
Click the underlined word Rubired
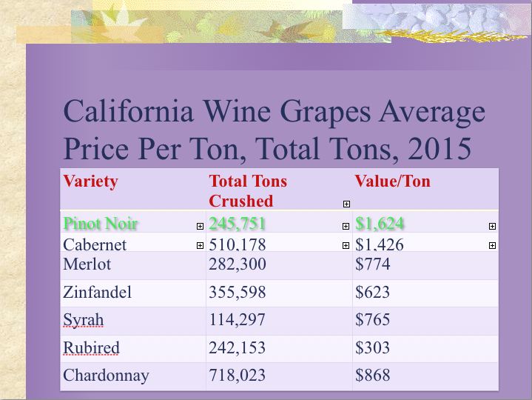coord(91,348)
